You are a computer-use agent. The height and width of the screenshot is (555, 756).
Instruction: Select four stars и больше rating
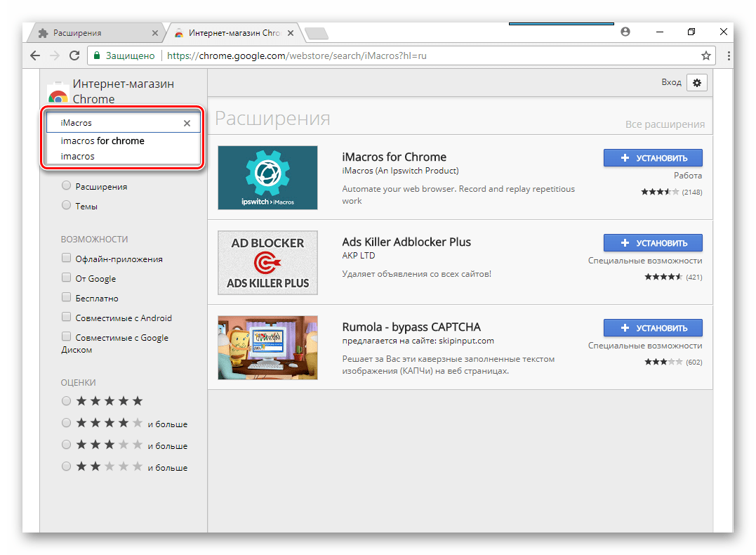coord(67,423)
